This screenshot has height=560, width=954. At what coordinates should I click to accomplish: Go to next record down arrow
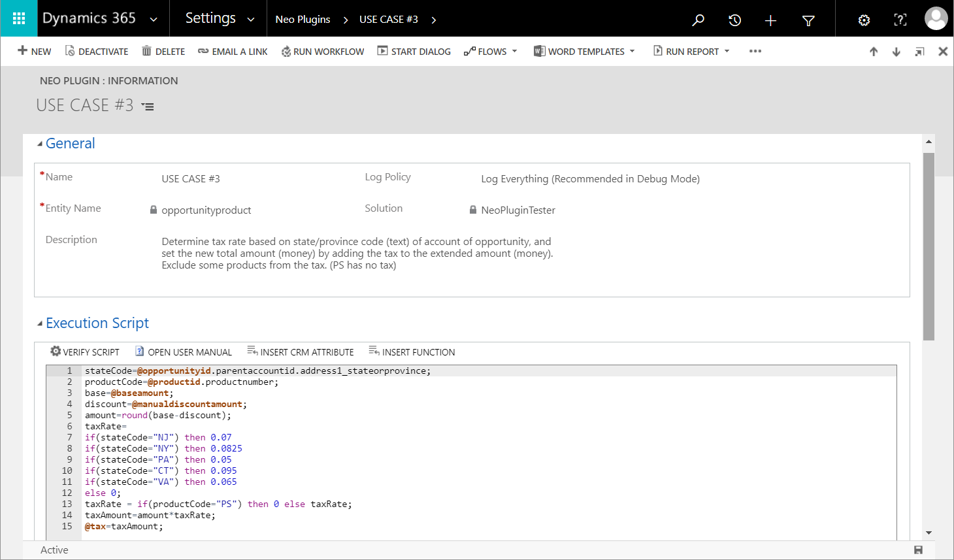(896, 52)
